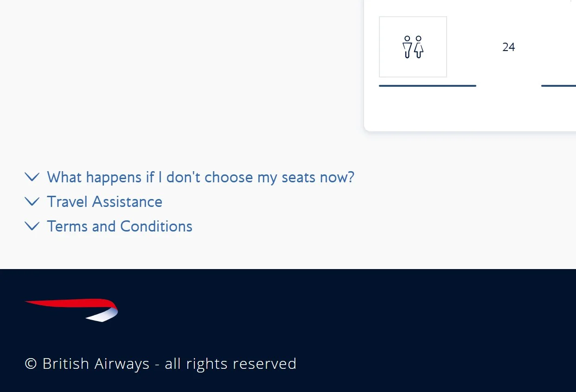Click the word "Conditions" in the last expander
The width and height of the screenshot is (576, 392).
(156, 226)
